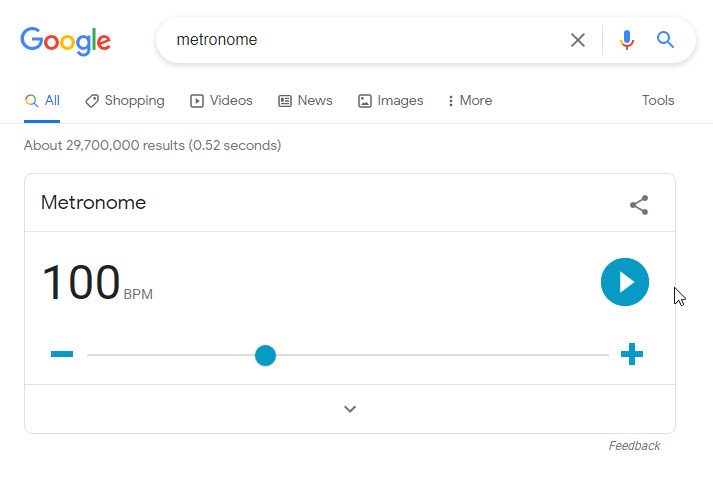Go to the Google logo homepage

pyautogui.click(x=65, y=41)
